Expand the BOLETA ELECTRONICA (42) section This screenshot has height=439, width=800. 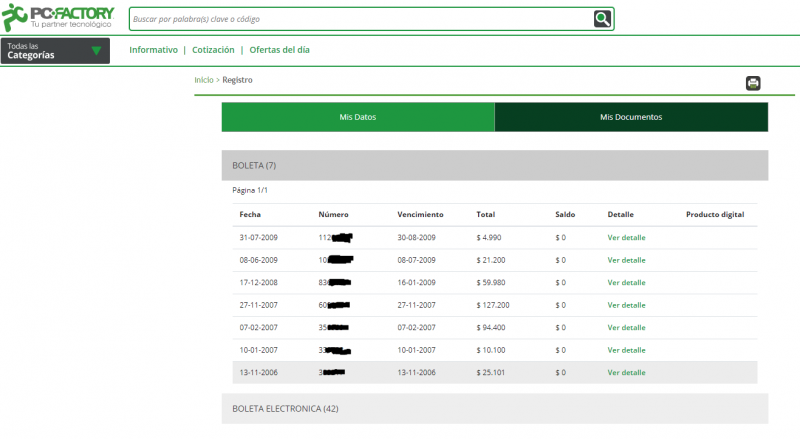tap(494, 408)
